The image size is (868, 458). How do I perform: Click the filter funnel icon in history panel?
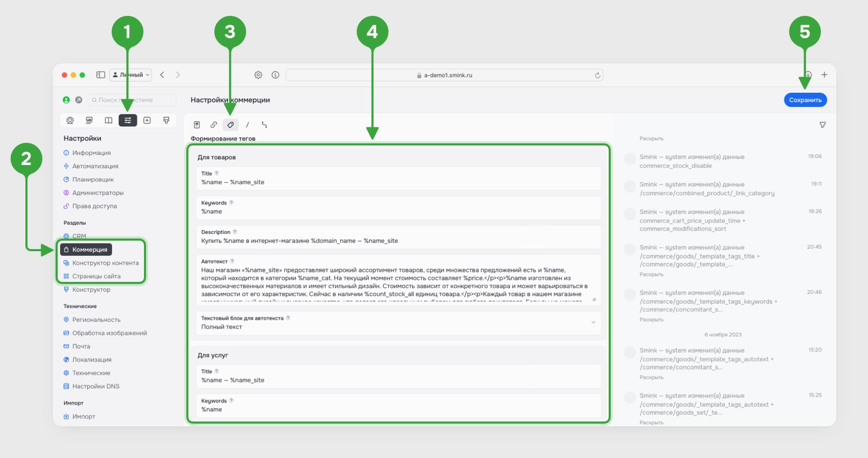click(x=822, y=125)
